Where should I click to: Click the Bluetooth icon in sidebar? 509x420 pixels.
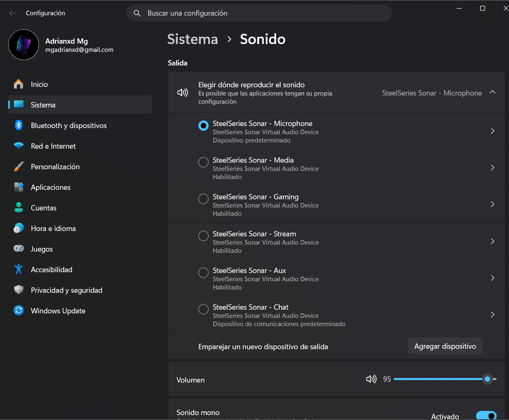click(x=19, y=125)
